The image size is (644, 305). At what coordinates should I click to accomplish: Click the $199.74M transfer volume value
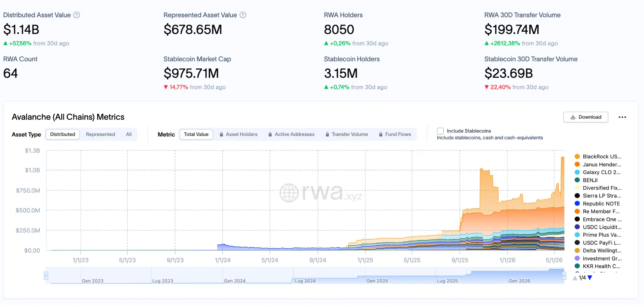pos(512,30)
